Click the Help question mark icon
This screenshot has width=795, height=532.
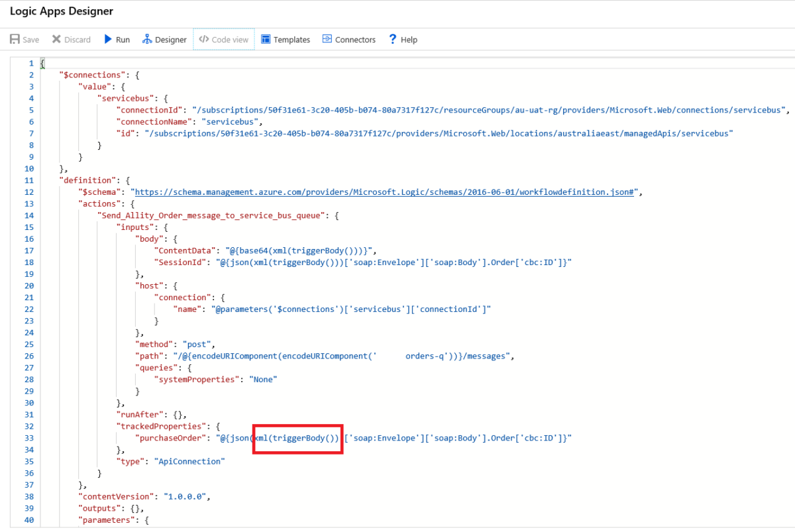click(392, 39)
